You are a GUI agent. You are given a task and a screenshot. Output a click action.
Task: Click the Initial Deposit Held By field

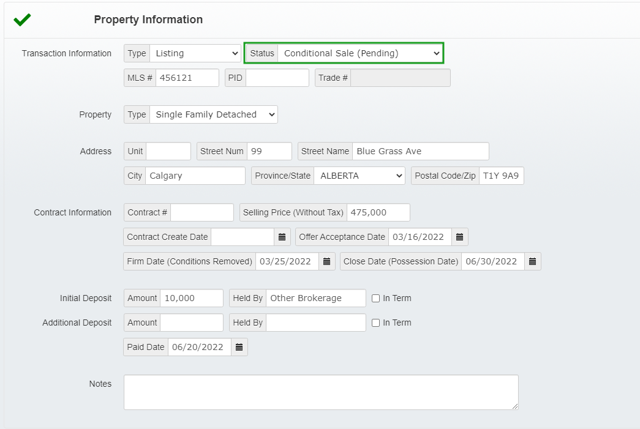click(x=316, y=298)
